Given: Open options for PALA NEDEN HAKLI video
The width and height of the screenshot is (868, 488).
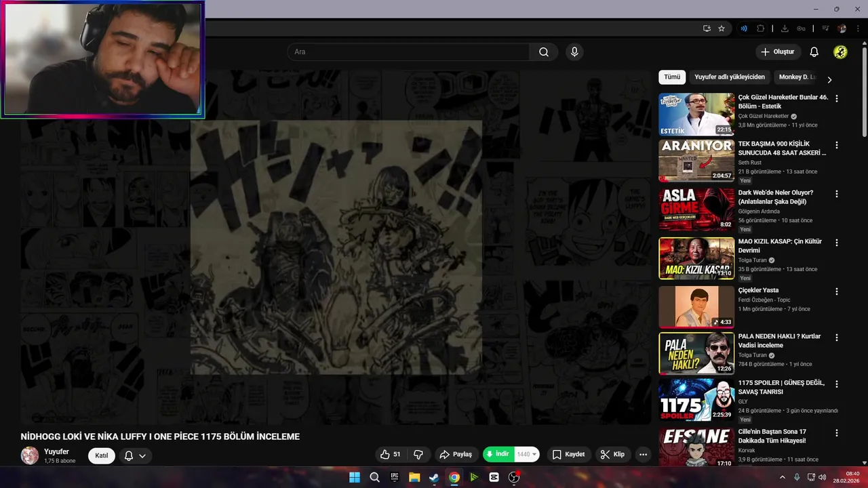Looking at the screenshot, I should (x=836, y=338).
